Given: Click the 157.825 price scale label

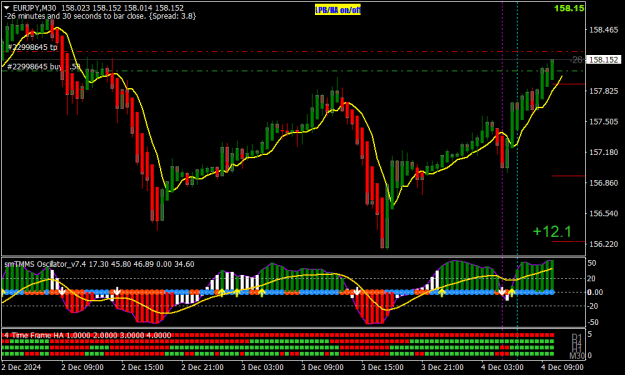Looking at the screenshot, I should (x=604, y=91).
